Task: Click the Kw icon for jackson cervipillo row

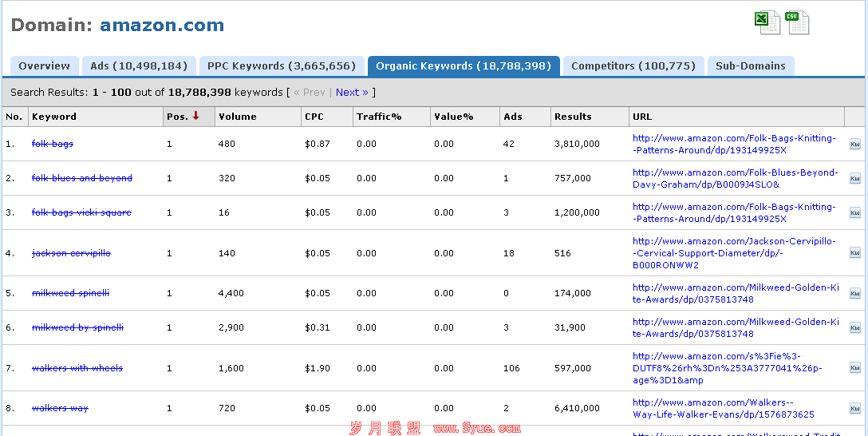Action: pos(854,253)
